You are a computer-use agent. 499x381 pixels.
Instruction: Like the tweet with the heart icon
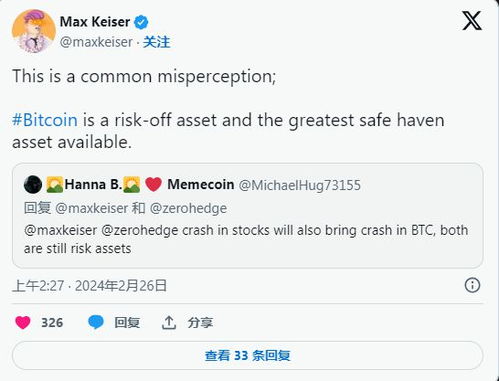[23, 322]
